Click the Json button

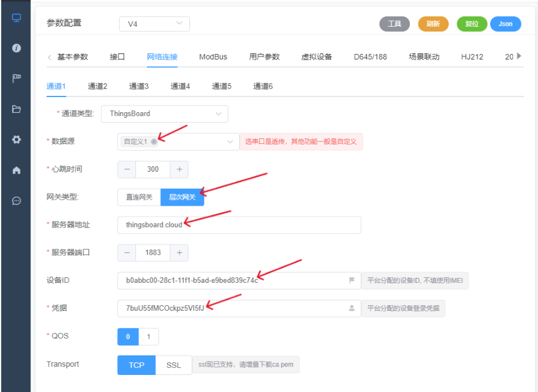pos(505,24)
